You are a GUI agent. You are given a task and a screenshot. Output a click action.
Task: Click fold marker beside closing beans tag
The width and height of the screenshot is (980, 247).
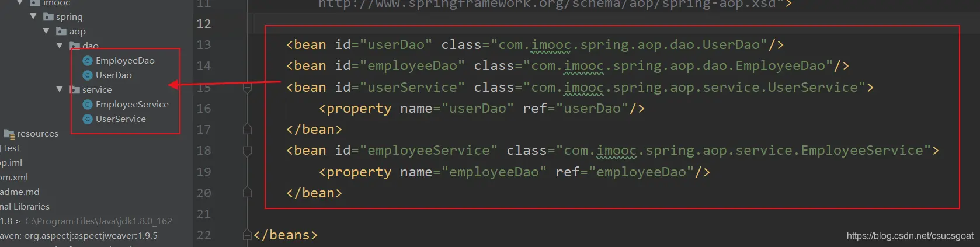pyautogui.click(x=247, y=235)
